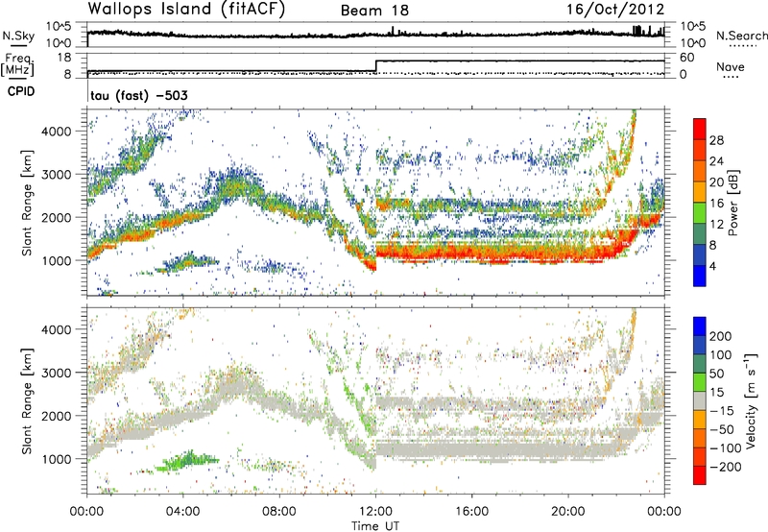Image resolution: width=768 pixels, height=532 pixels.
Task: Click the 'Power [dB]' color bar label
Action: tap(732, 203)
